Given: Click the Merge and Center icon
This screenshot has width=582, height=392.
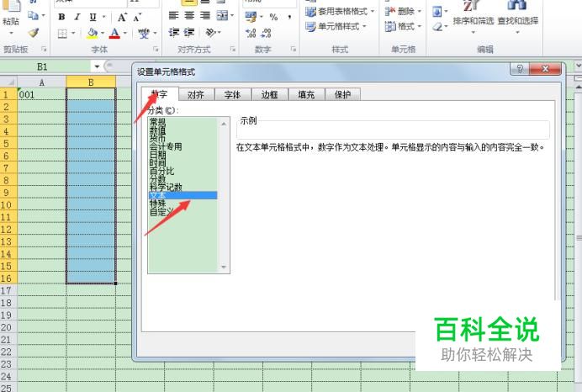Looking at the screenshot, I should click(x=222, y=16).
